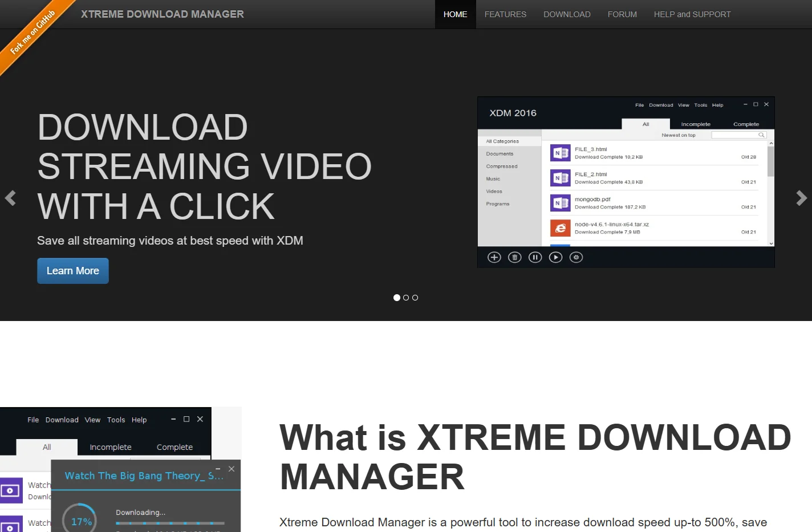Open the HOME navigation tab

[x=455, y=14]
